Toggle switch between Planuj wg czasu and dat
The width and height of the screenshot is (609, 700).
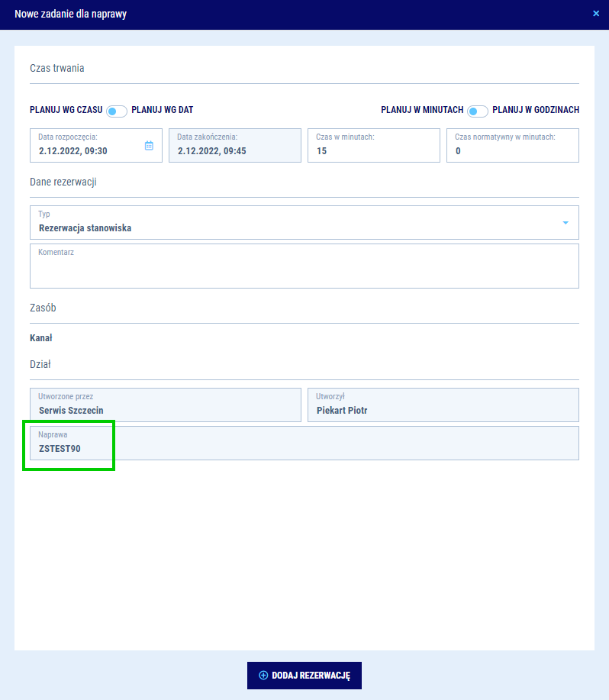click(x=117, y=111)
